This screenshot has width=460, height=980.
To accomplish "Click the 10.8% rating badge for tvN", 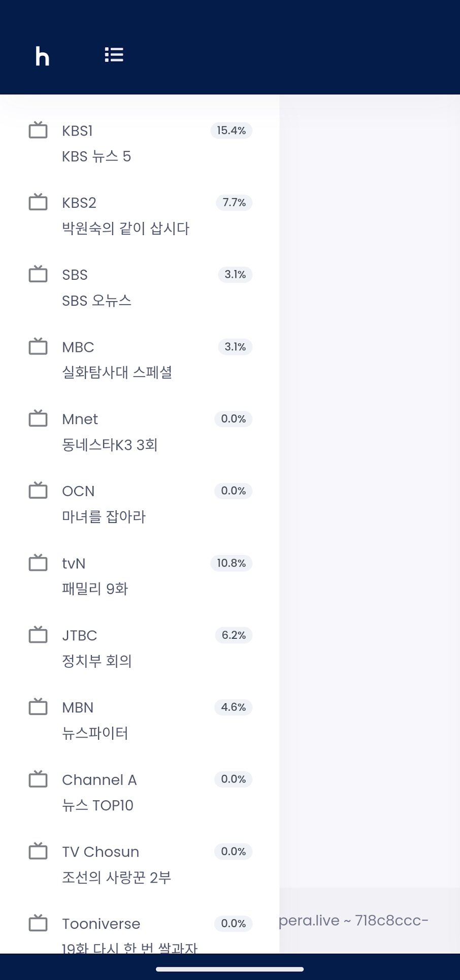I will (232, 563).
